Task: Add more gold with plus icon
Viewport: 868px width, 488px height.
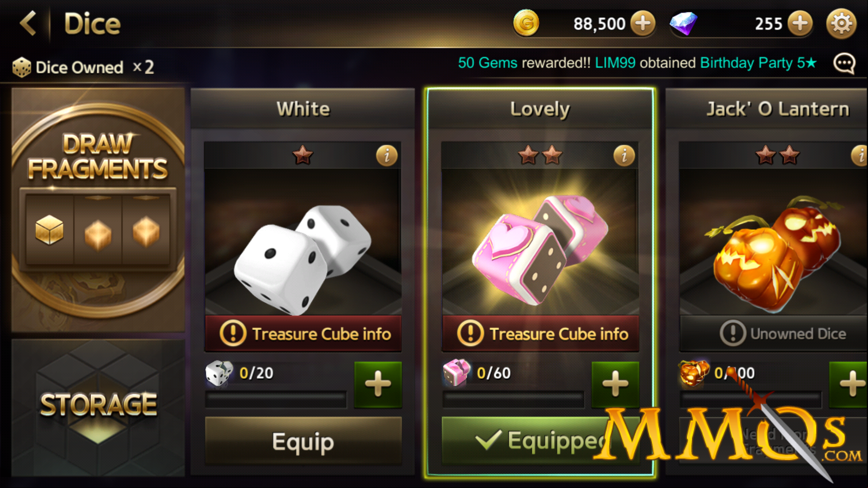Action: pyautogui.click(x=643, y=23)
